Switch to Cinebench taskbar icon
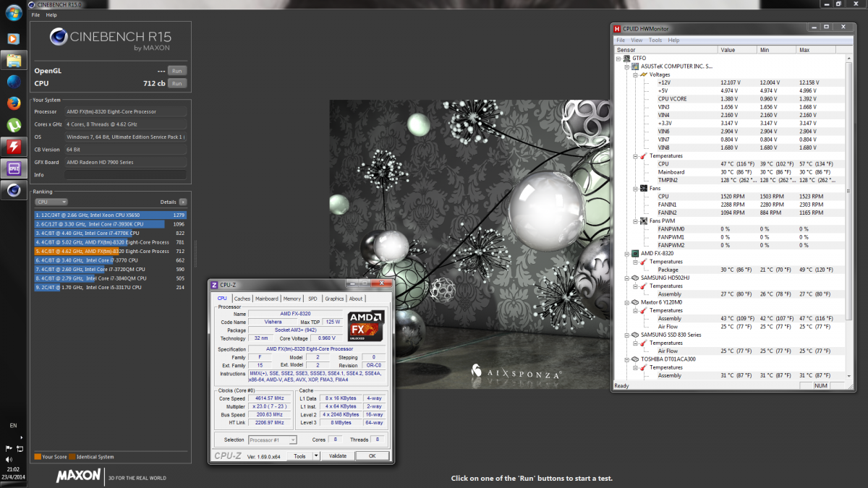This screenshot has height=488, width=868. 14,190
